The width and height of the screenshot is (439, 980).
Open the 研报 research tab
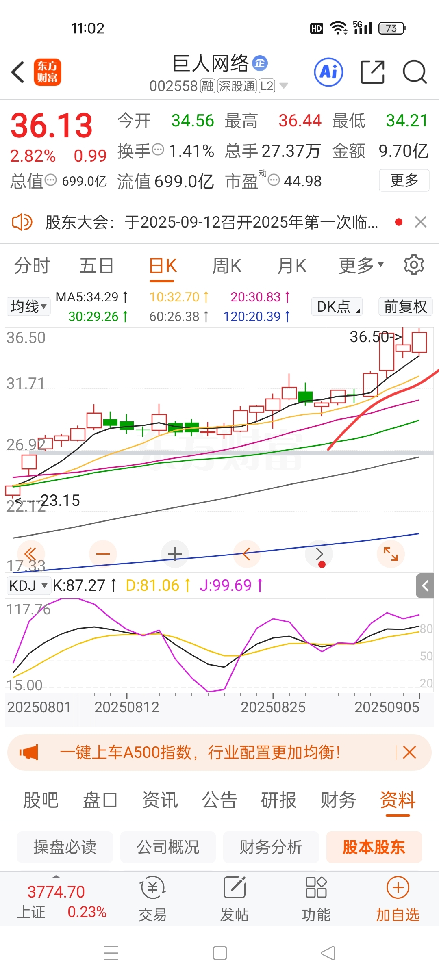coord(279,800)
